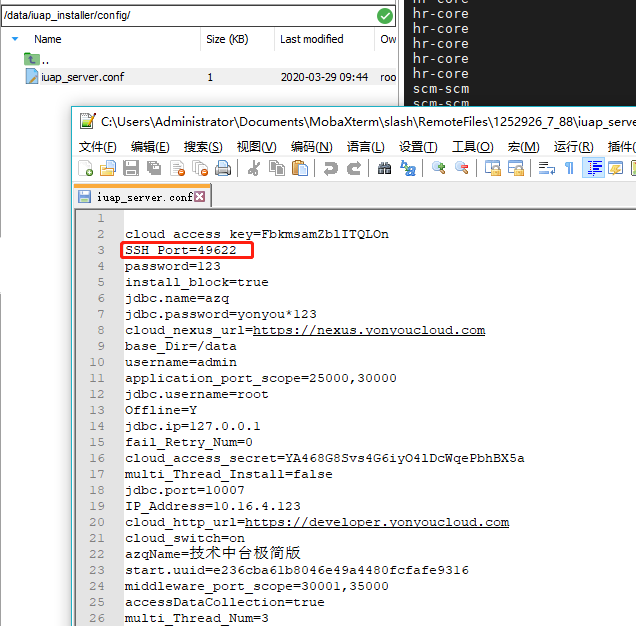Sort by the Size (KB) column header
This screenshot has height=626, width=636.
[x=227, y=39]
